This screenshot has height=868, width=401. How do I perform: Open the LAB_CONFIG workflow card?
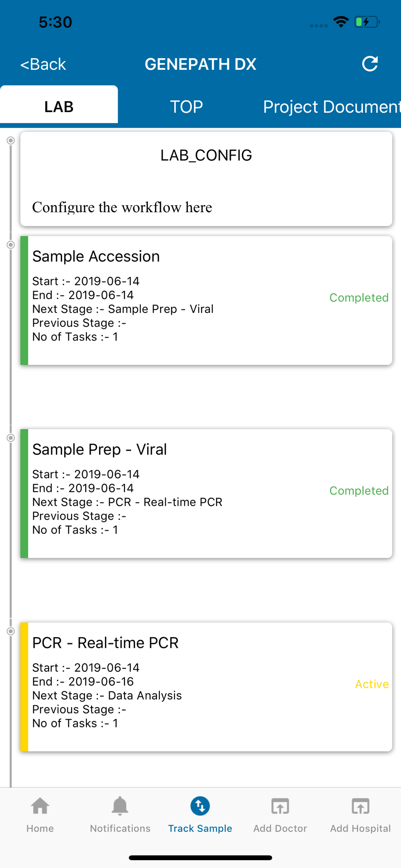206,179
